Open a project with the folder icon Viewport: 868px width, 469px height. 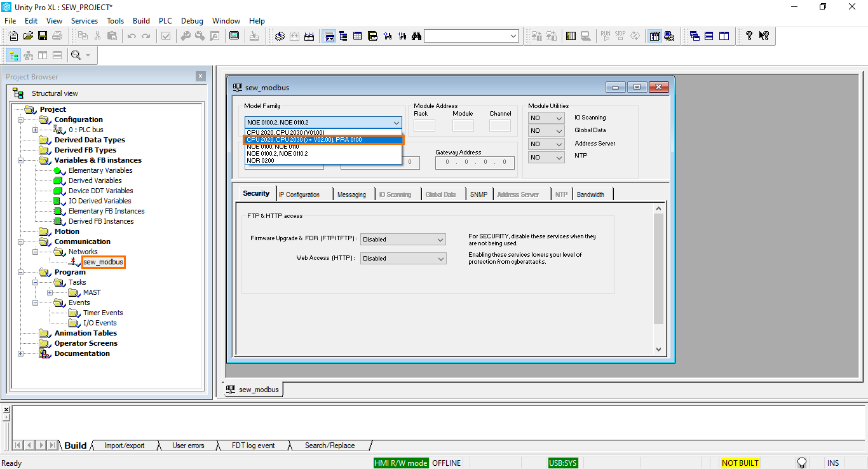pyautogui.click(x=28, y=36)
